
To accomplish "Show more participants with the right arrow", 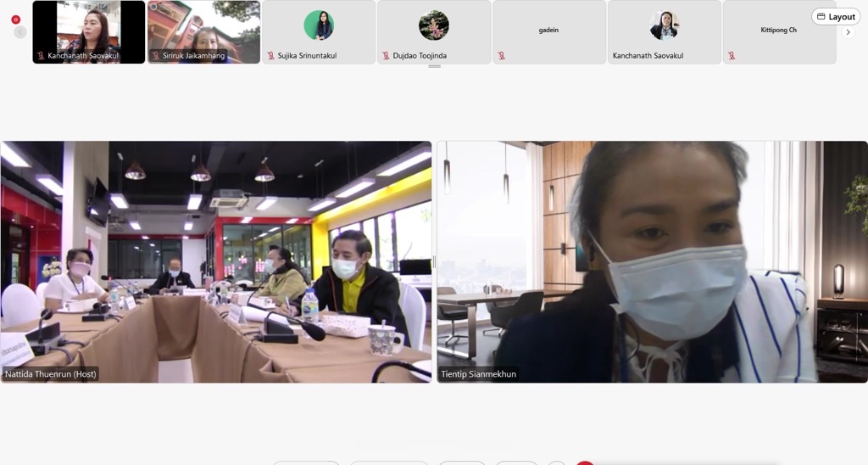I will tap(848, 32).
